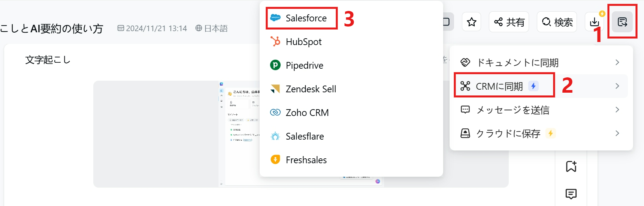Image resolution: width=644 pixels, height=206 pixels.
Task: Click the Salesforce cloud logo icon
Action: 275,18
